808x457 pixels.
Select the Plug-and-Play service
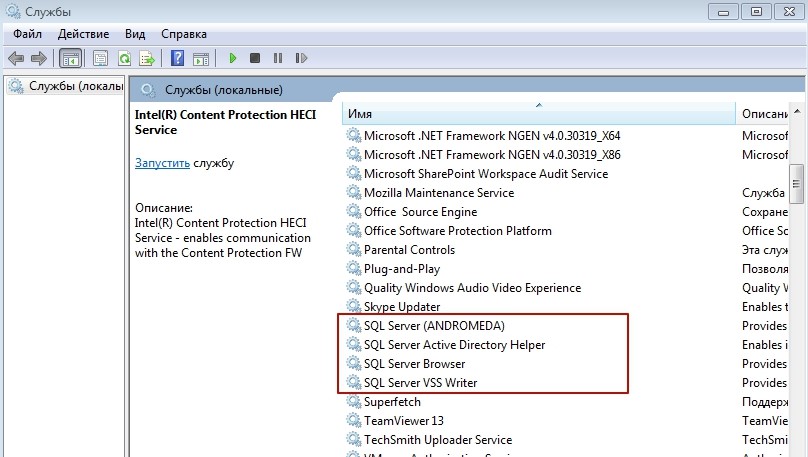click(x=401, y=269)
